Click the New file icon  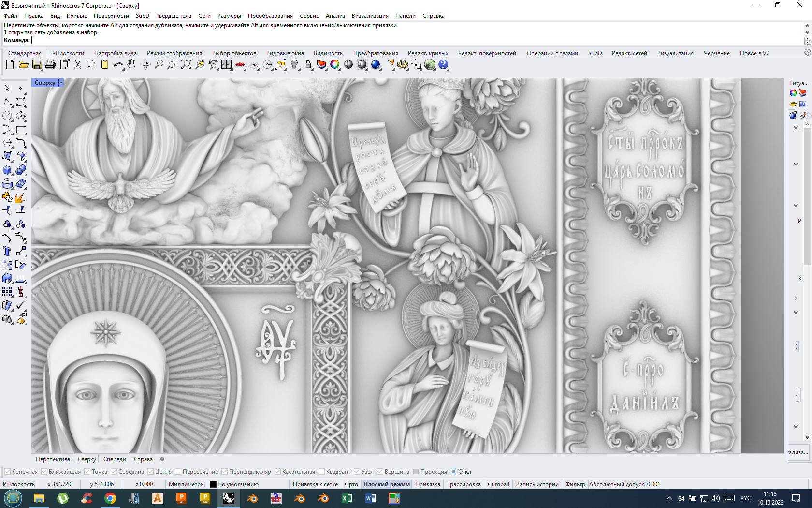[x=10, y=64]
